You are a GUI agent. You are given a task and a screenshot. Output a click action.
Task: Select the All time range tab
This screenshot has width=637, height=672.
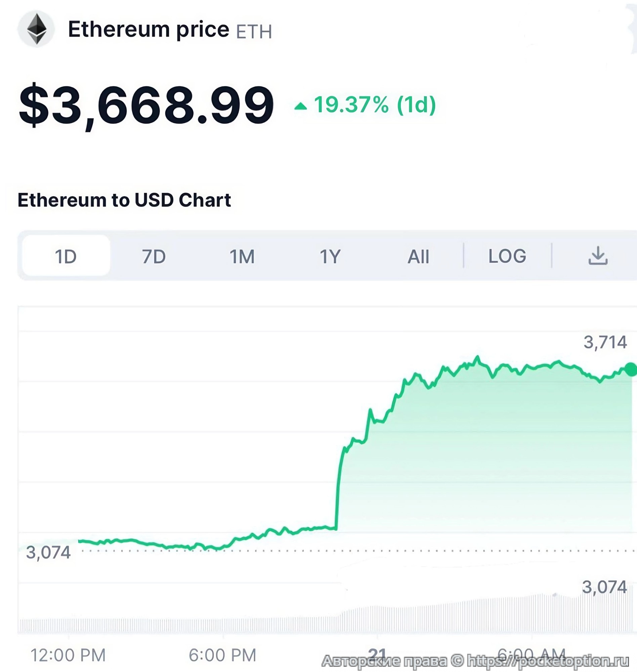click(418, 256)
